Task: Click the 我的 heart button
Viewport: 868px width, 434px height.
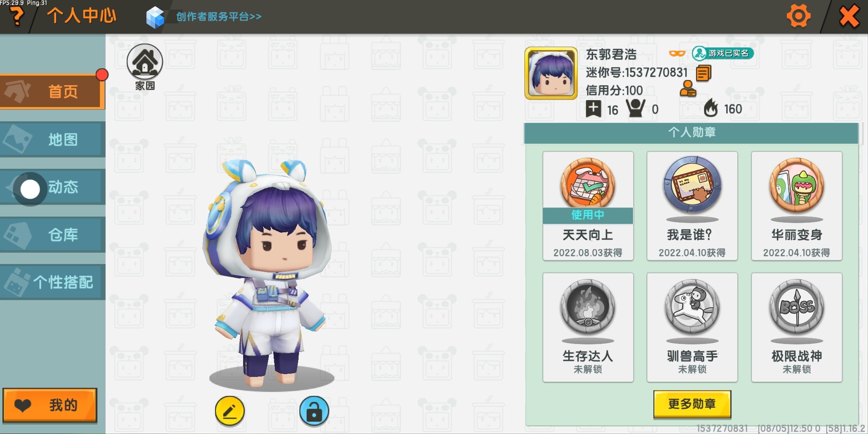Action: [50, 405]
